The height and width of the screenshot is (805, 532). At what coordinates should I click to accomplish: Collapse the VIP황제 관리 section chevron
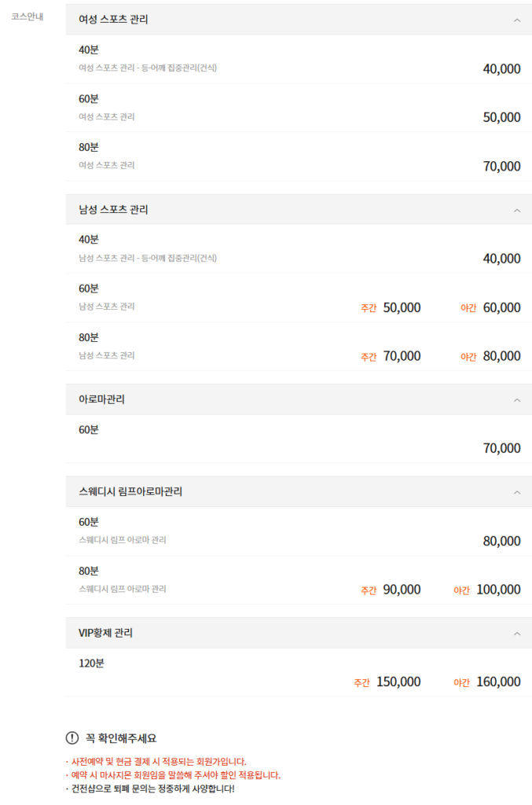(517, 632)
